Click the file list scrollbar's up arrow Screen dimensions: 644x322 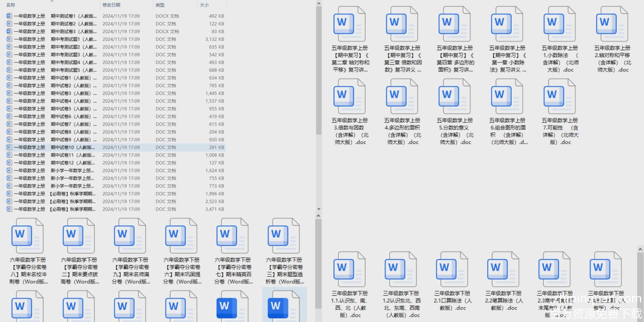(318, 4)
